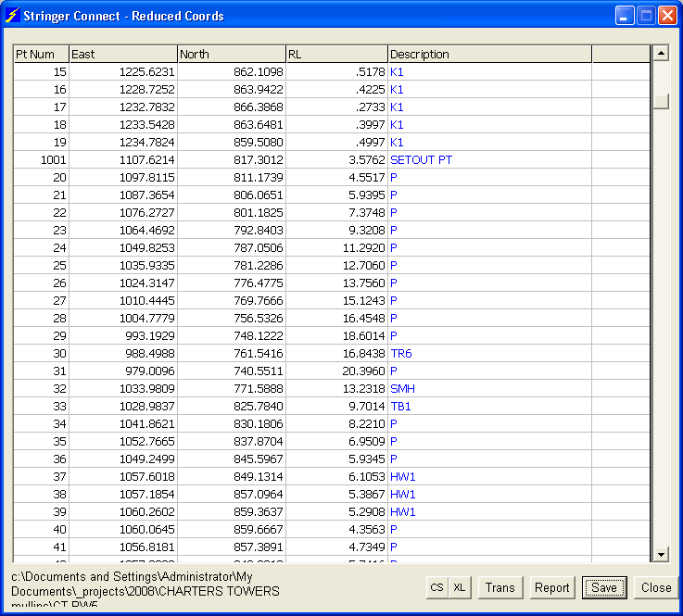This screenshot has width=683, height=616.
Task: Select the TB1 description cell
Action: [x=489, y=406]
